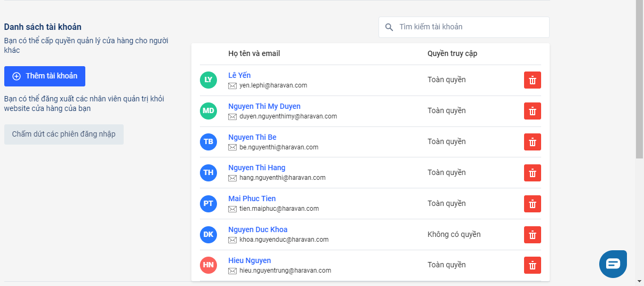Click the LY avatar circle

[208, 80]
